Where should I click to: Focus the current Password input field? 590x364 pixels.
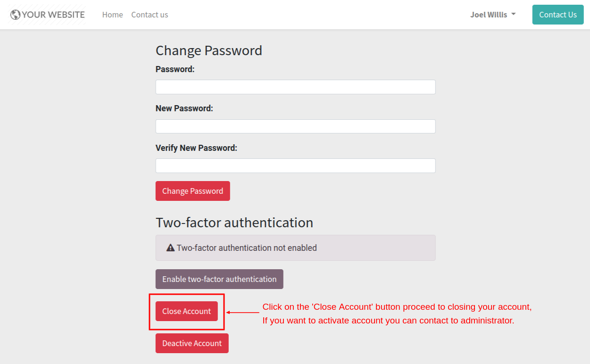295,87
